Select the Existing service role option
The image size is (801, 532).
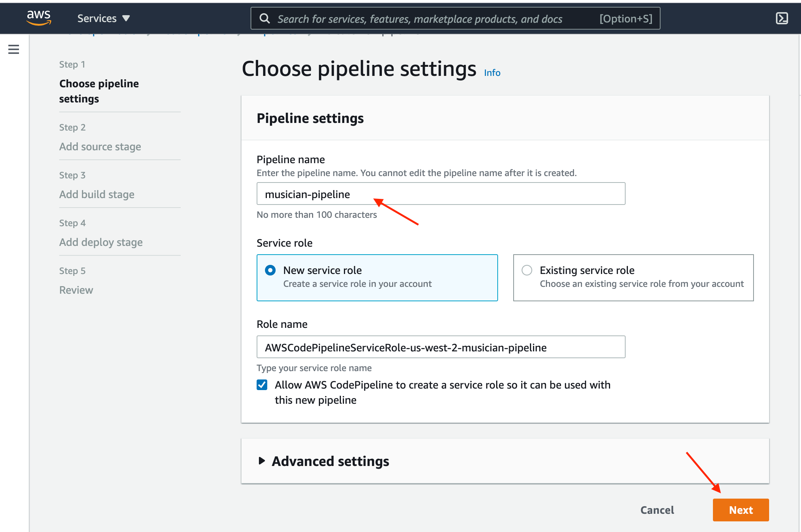click(633, 277)
